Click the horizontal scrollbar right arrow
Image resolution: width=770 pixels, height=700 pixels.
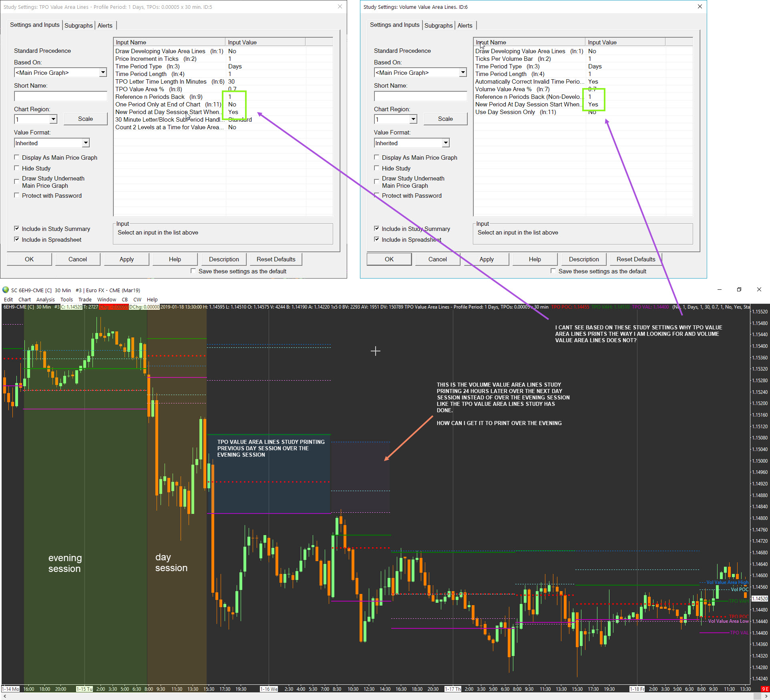pyautogui.click(x=766, y=696)
